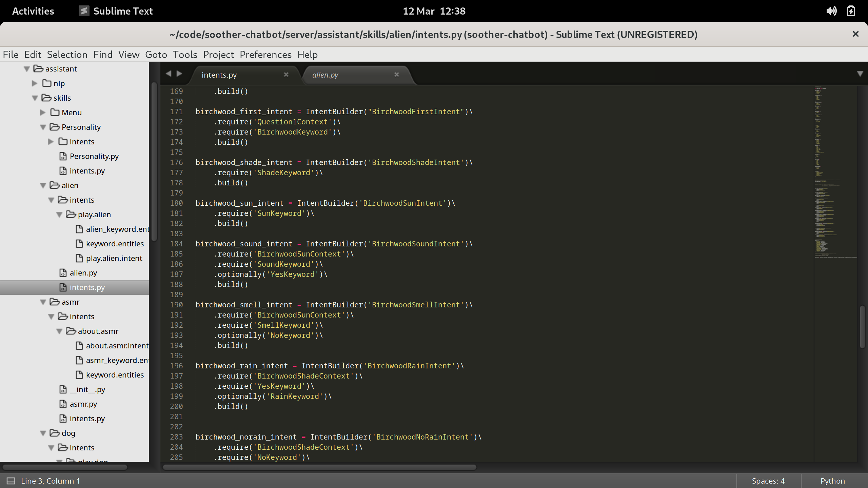
Task: Expand the nlp folder
Action: coord(35,83)
